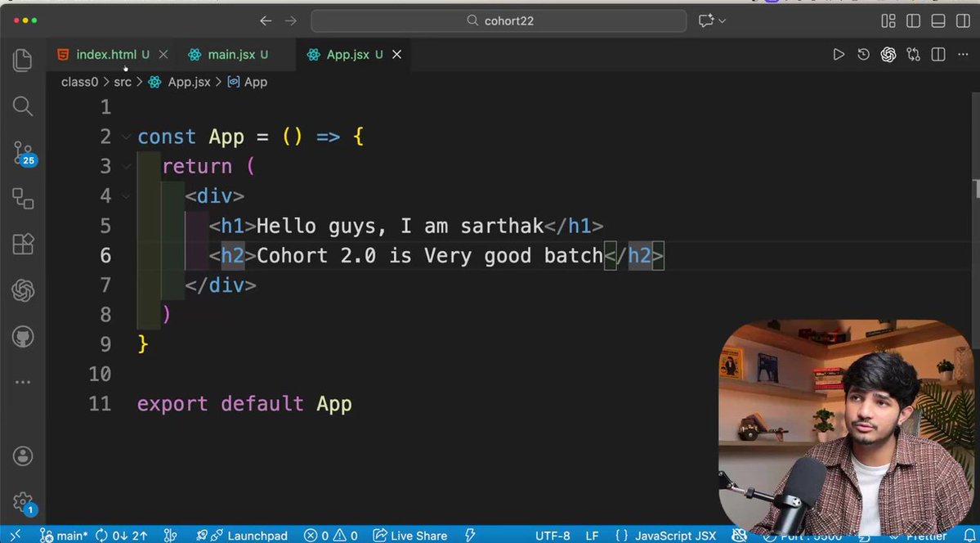Open Timeline history icon in editor toolbar

[863, 54]
